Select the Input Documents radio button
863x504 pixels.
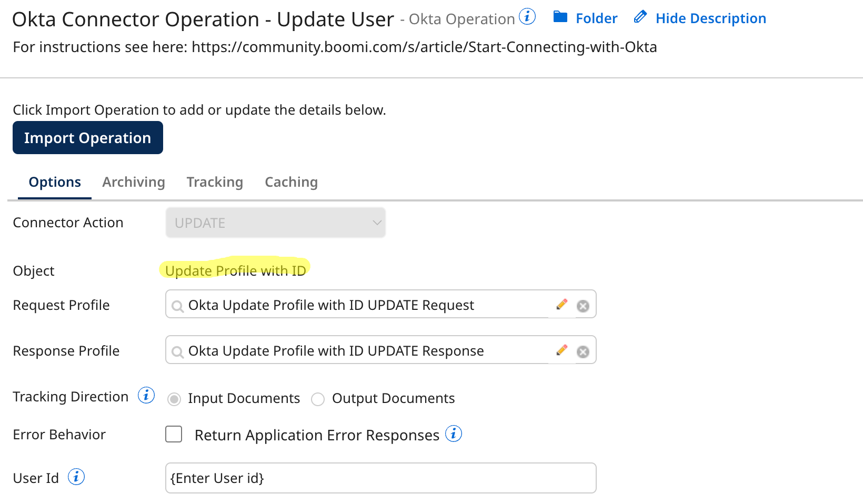coord(174,399)
